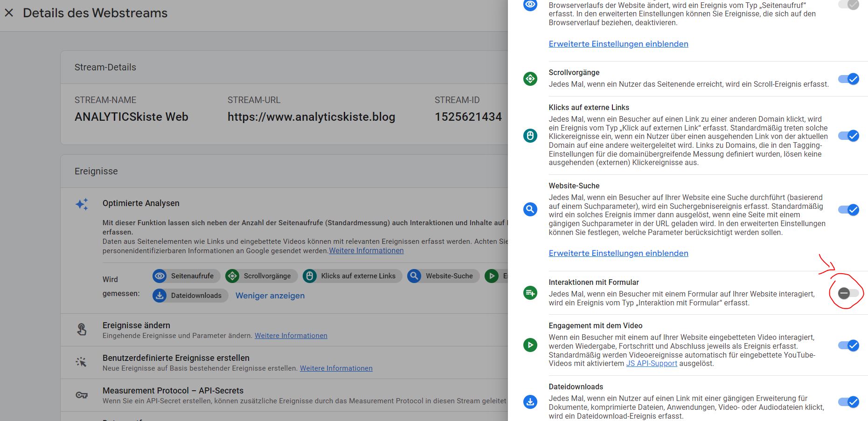This screenshot has width=868, height=421.
Task: Click the Engagement mit dem Video play icon
Action: [x=530, y=346]
